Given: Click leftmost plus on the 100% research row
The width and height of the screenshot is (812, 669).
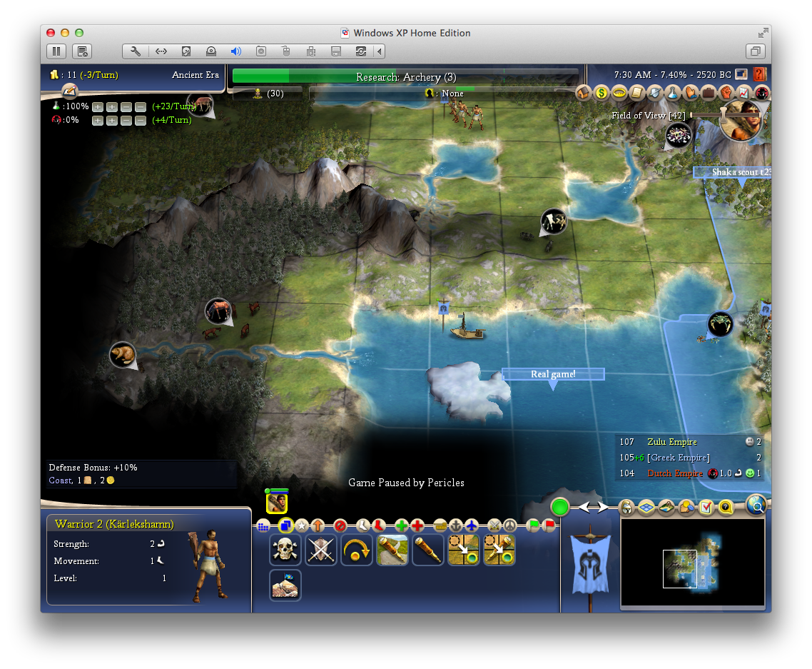Looking at the screenshot, I should click(97, 107).
